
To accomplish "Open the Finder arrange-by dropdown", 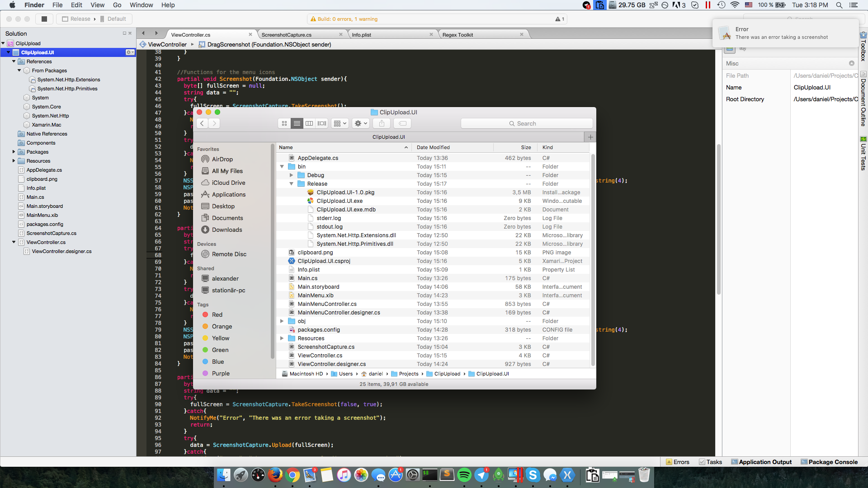I will 340,123.
